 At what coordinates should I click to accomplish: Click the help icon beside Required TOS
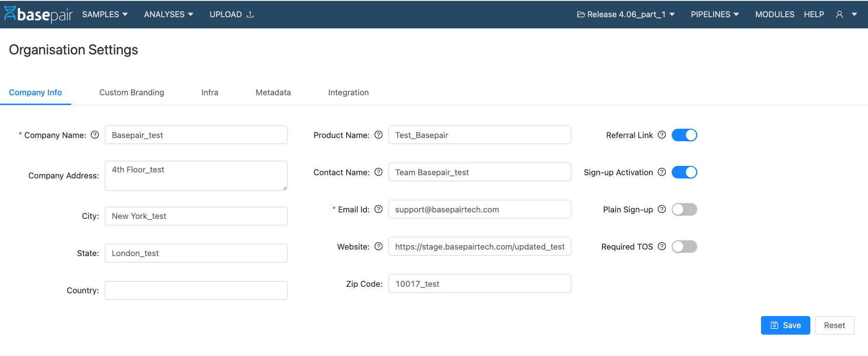point(662,246)
